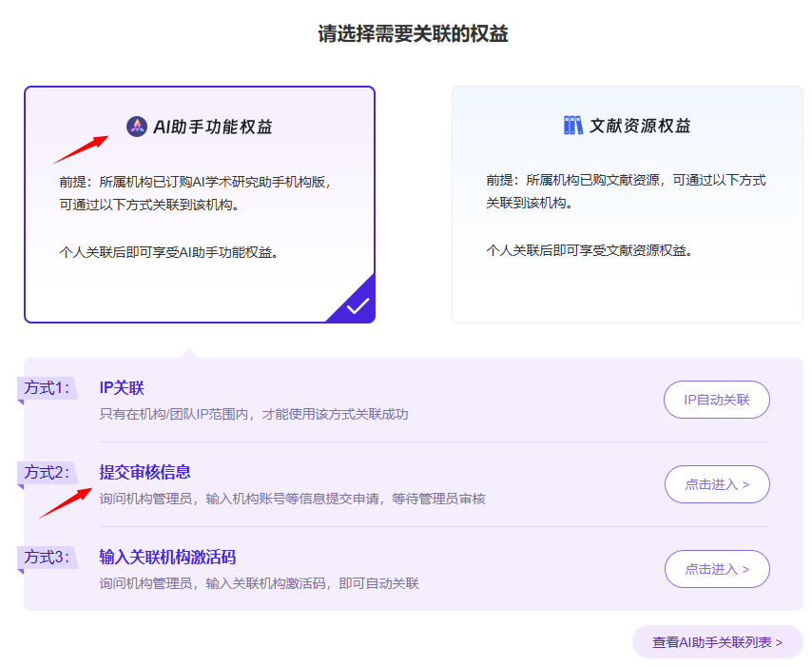The image size is (812, 667).
Task: Click the page title 请选择需要关联的权益
Action: click(x=413, y=33)
